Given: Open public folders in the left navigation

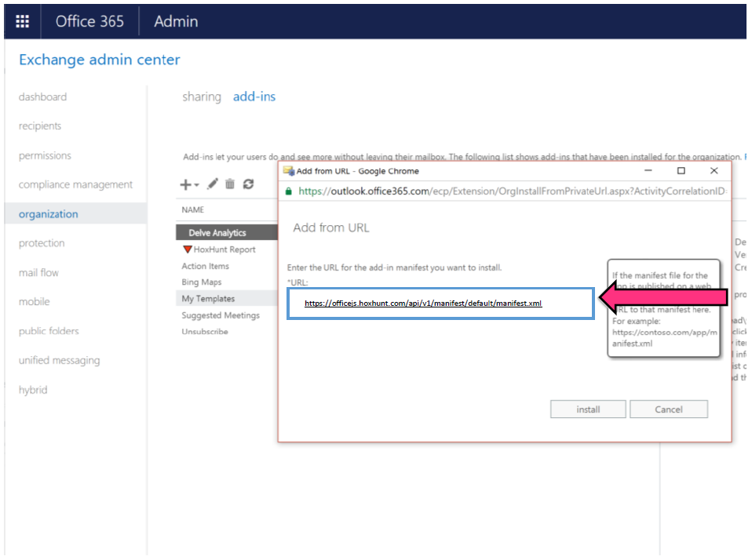Looking at the screenshot, I should pyautogui.click(x=49, y=331).
